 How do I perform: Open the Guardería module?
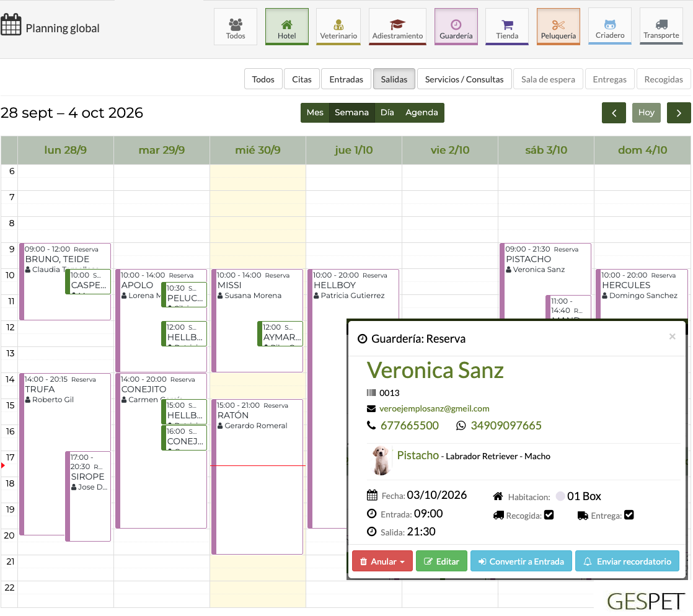coord(456,27)
